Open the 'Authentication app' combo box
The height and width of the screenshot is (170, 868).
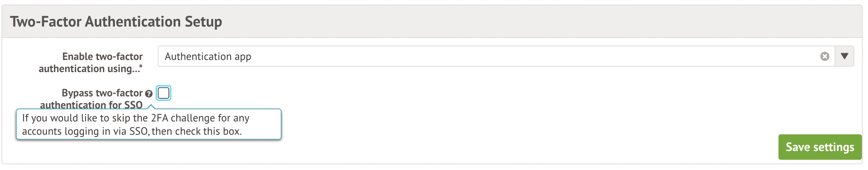click(493, 57)
